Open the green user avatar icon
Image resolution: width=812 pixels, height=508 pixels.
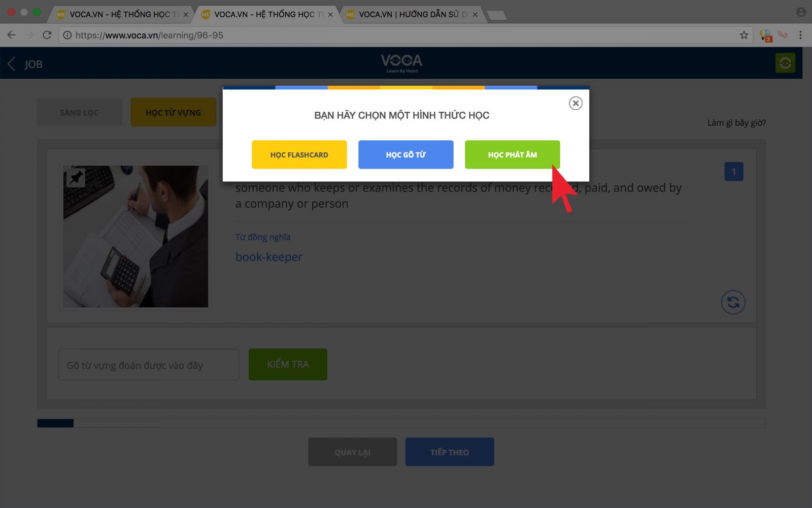(x=785, y=63)
